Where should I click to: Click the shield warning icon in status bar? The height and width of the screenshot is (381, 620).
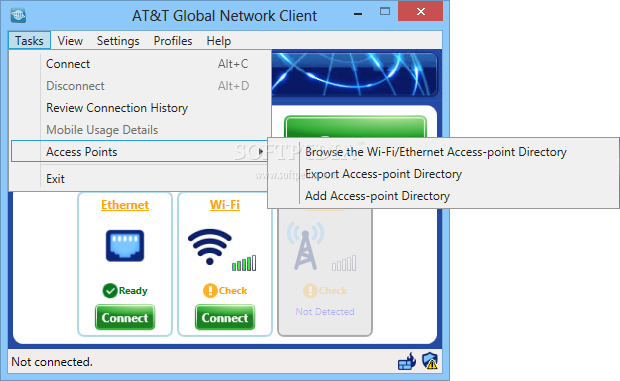430,361
